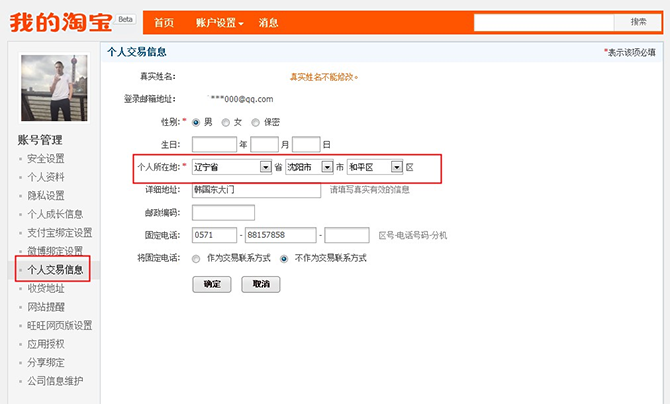Click the phone extension input field

pyautogui.click(x=347, y=235)
